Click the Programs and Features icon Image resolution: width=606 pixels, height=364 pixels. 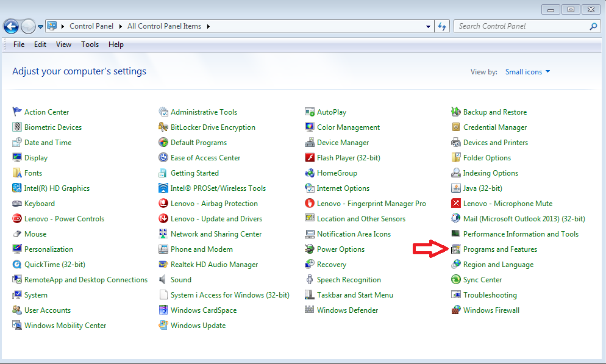(x=456, y=249)
